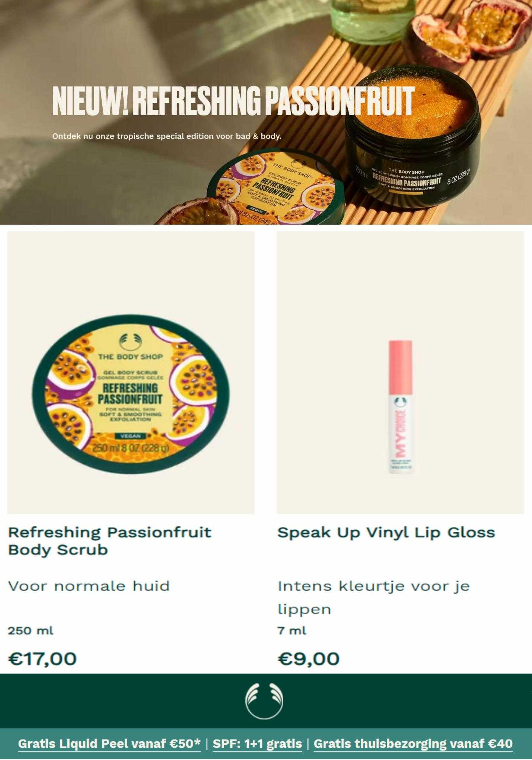Screen dimensions: 532x760
Task: Click Intens kleurtje voor je lippen description
Action: pyautogui.click(x=373, y=598)
